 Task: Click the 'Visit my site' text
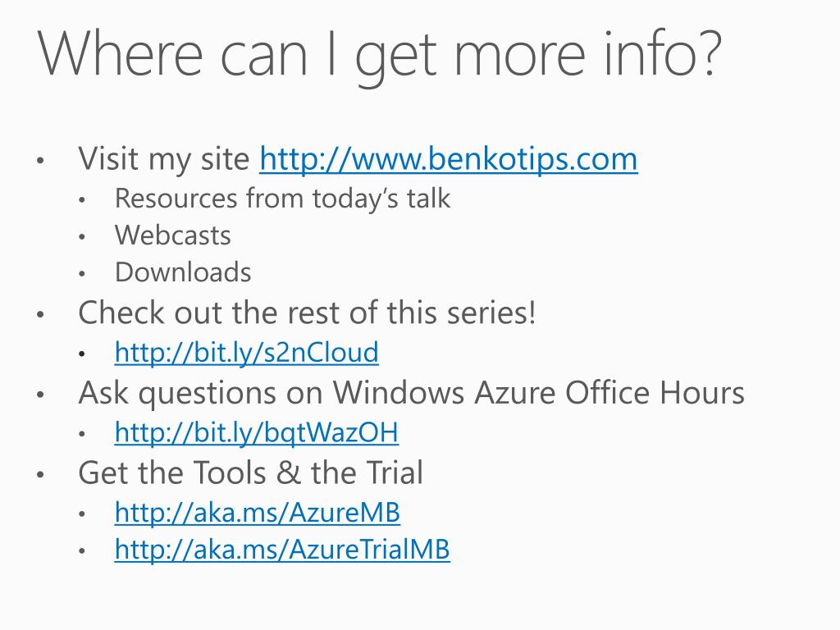coord(164,159)
